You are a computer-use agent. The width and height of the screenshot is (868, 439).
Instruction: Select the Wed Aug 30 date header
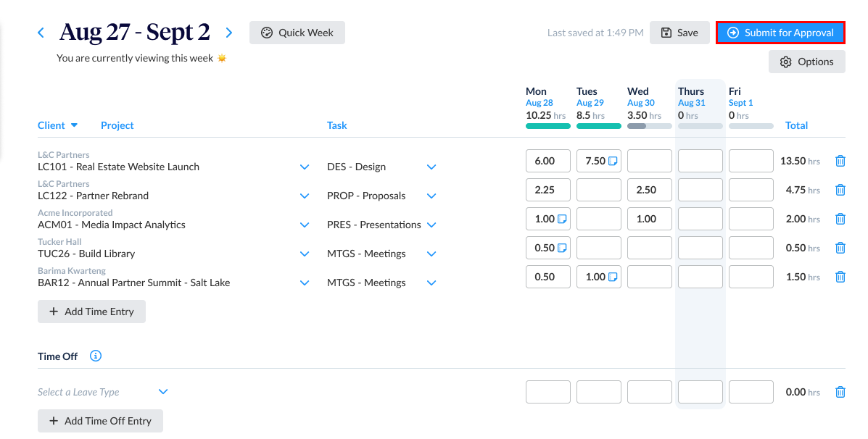[x=641, y=97]
